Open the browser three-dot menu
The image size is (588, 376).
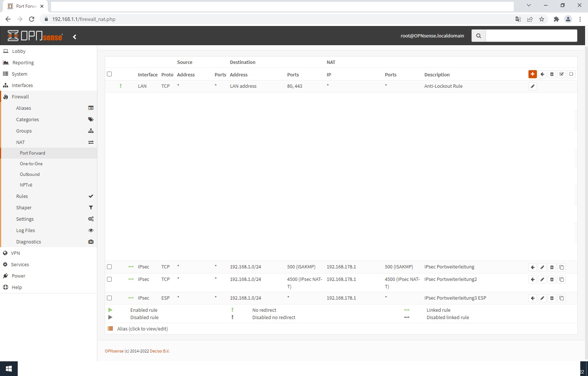[580, 19]
